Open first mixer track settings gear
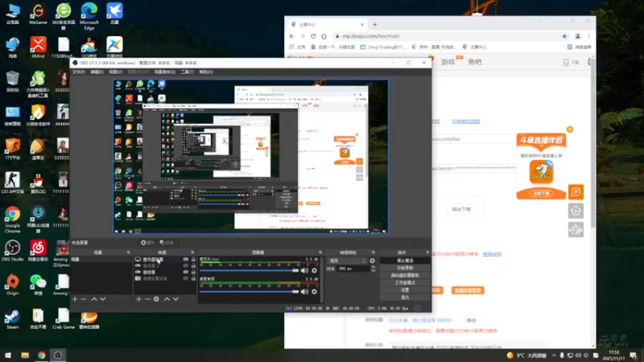 click(314, 270)
